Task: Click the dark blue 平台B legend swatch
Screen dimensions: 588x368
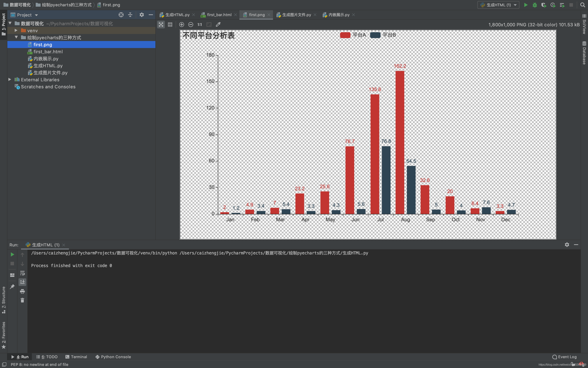Action: click(375, 35)
